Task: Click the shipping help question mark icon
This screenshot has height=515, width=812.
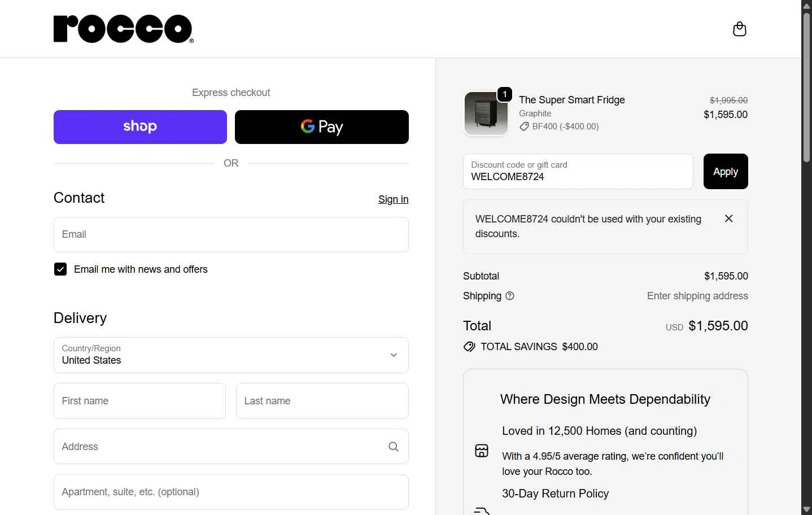Action: (x=510, y=296)
